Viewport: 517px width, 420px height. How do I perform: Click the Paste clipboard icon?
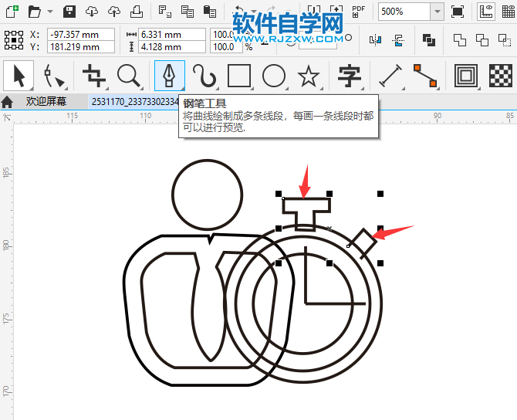click(210, 12)
